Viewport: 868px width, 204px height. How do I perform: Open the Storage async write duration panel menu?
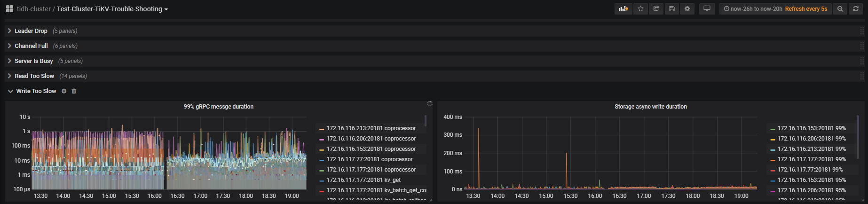[x=650, y=107]
